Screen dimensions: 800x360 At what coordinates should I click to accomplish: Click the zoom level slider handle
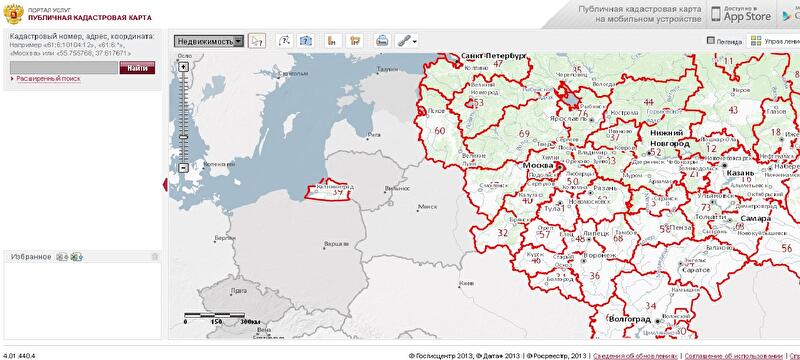click(x=184, y=137)
